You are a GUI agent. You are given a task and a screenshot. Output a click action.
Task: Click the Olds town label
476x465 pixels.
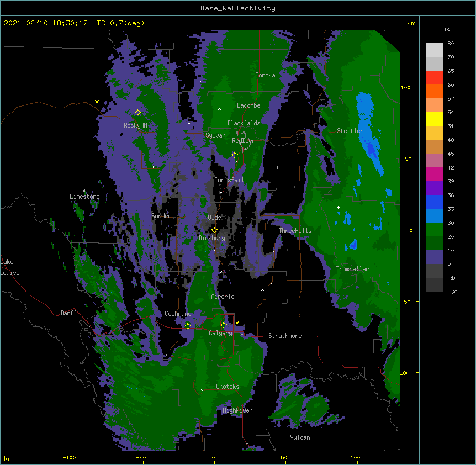click(x=214, y=218)
